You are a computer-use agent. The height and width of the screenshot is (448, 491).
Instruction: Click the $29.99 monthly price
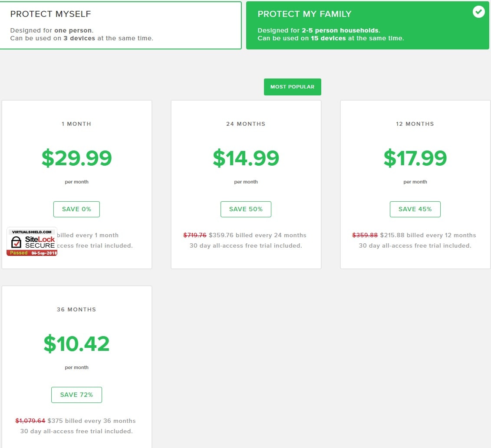(77, 158)
